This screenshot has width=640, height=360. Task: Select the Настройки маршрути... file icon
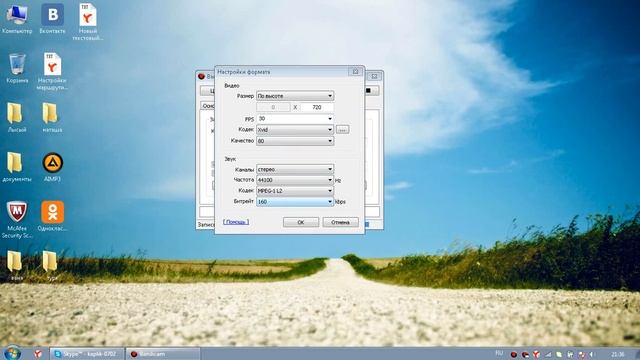(x=52, y=71)
